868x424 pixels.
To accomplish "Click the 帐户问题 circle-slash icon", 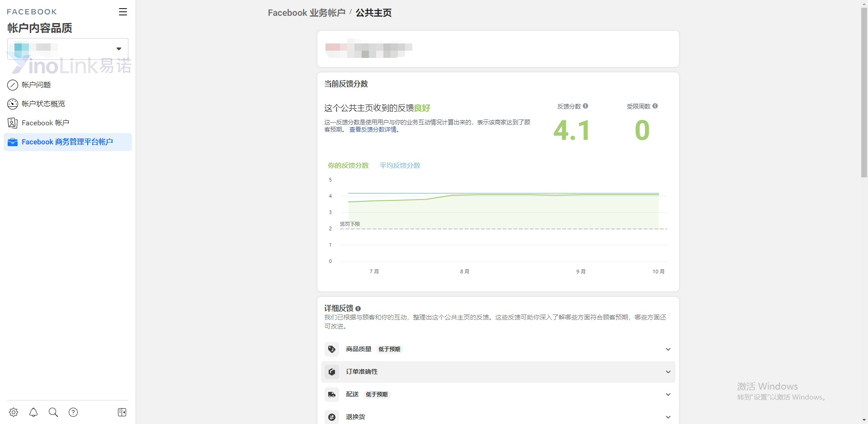I will coord(13,85).
